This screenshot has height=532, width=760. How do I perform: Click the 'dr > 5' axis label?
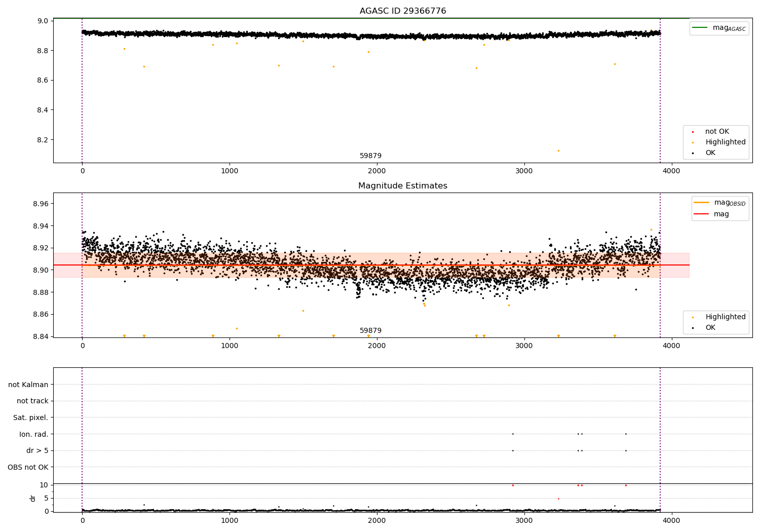point(37,451)
